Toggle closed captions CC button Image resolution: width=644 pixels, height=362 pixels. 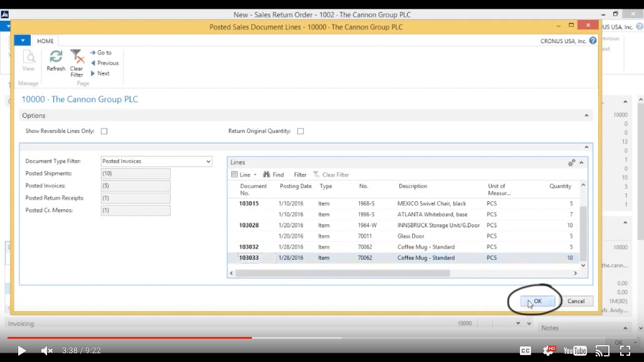point(525,351)
